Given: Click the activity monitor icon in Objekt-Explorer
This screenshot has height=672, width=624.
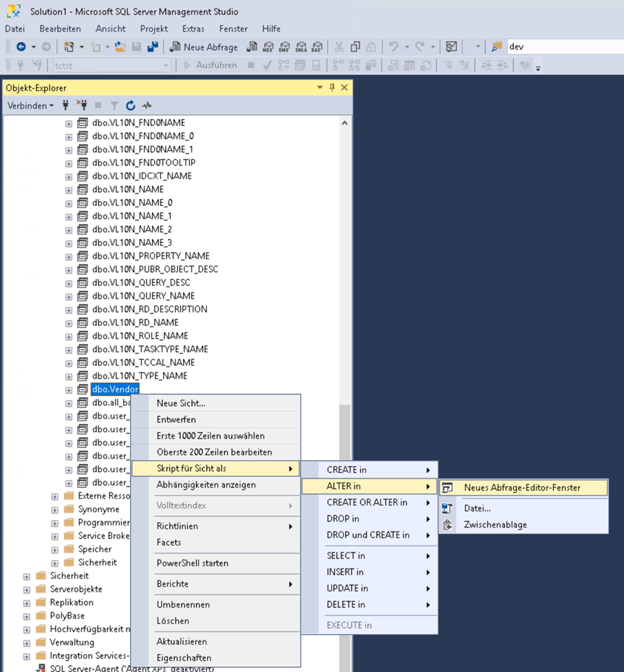Looking at the screenshot, I should [147, 105].
